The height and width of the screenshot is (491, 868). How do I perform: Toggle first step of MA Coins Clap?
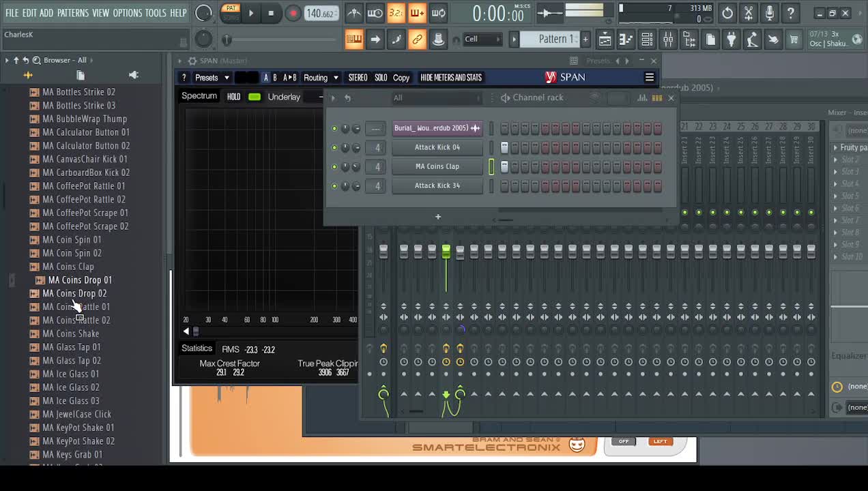click(504, 166)
